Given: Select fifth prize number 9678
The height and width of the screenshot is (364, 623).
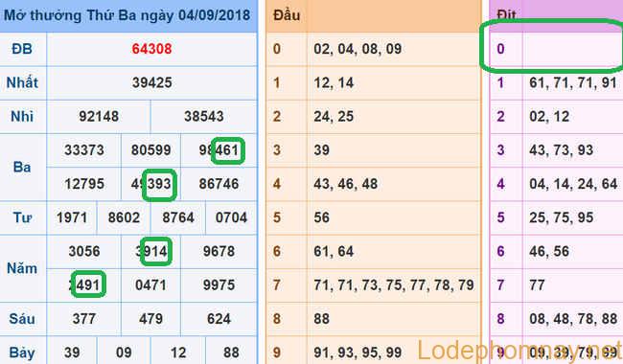Looking at the screenshot, I should (x=219, y=251).
